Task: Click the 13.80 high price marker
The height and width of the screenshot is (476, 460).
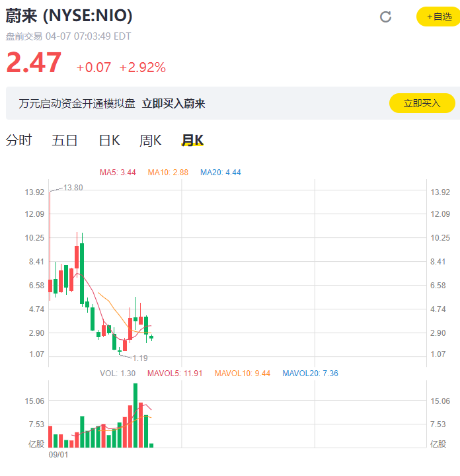Action: pyautogui.click(x=73, y=188)
